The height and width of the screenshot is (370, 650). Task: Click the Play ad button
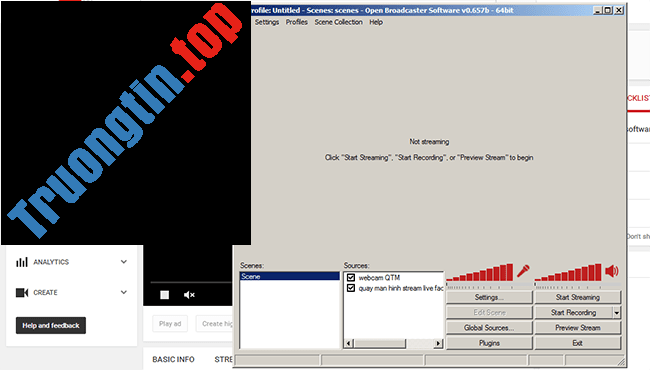(x=170, y=324)
